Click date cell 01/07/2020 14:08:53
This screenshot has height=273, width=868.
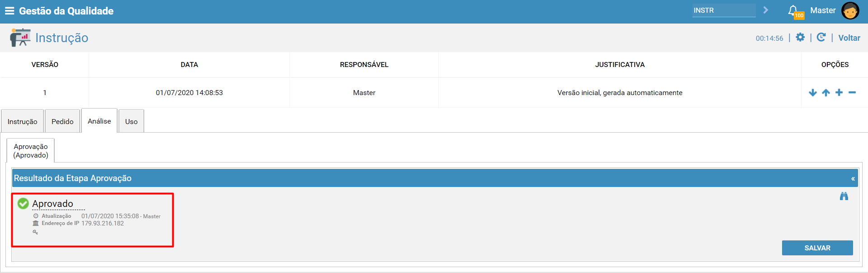189,93
